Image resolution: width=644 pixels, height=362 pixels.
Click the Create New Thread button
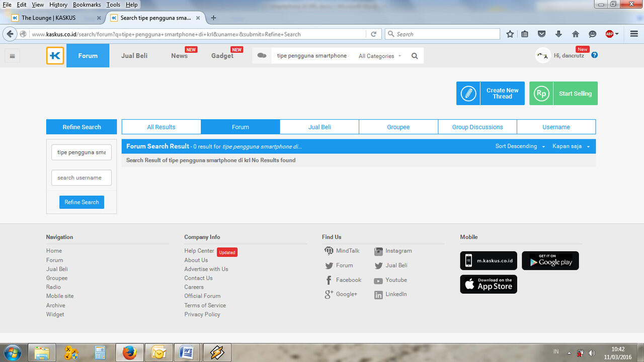coord(491,94)
